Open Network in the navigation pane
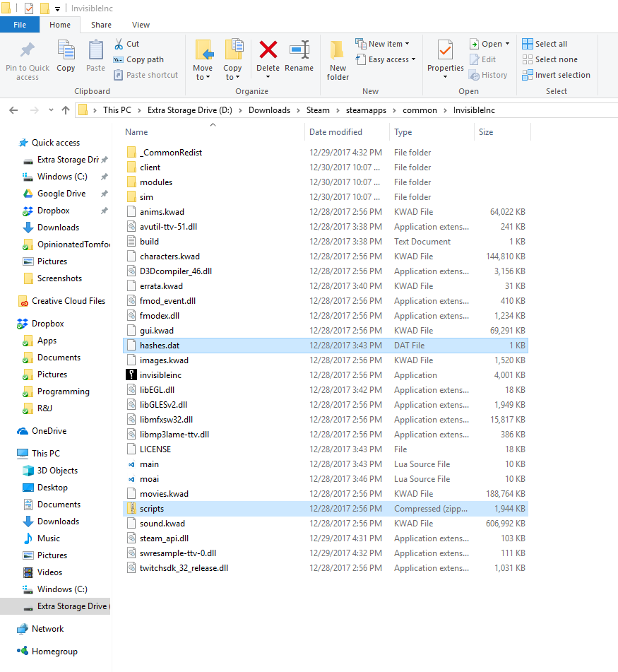The width and height of the screenshot is (618, 672). click(47, 629)
